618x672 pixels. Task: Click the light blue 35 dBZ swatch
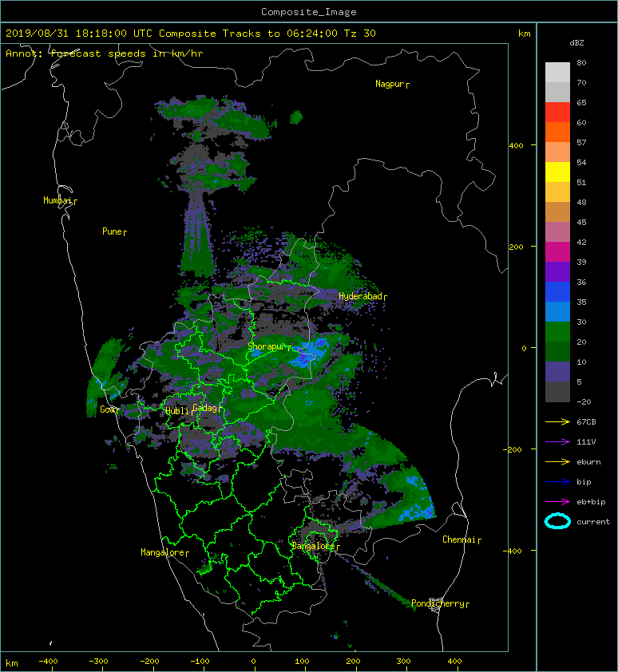(x=557, y=311)
